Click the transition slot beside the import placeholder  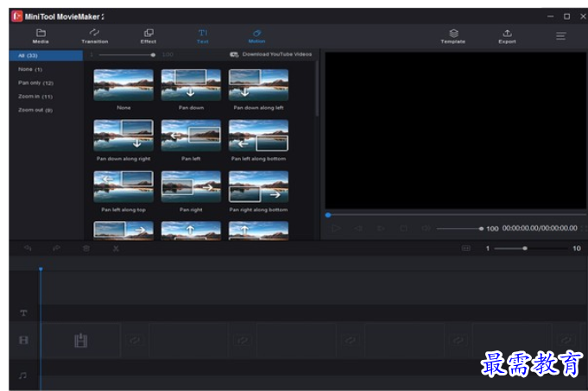(135, 340)
